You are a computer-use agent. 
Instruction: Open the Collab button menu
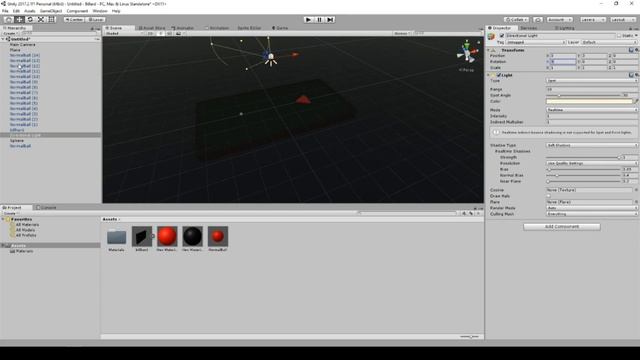pos(517,20)
